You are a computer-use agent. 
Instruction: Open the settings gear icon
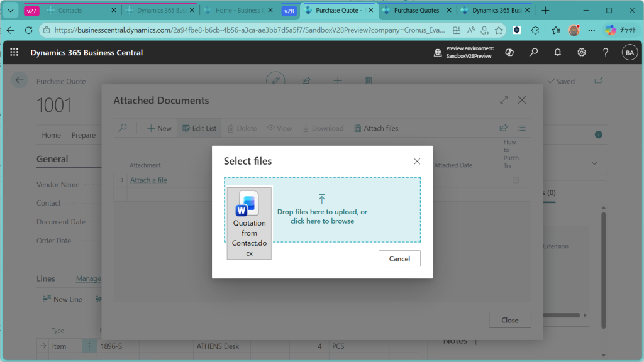(x=582, y=53)
